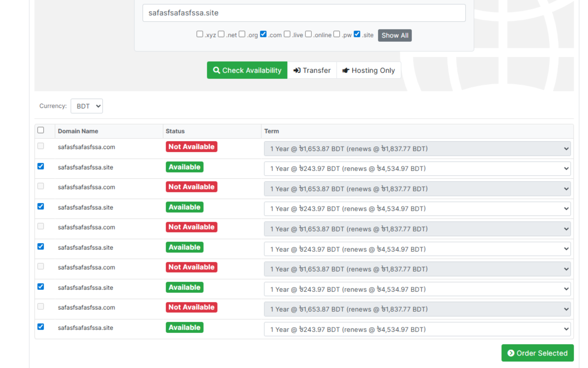Click the Transfer arrow icon

[297, 70]
